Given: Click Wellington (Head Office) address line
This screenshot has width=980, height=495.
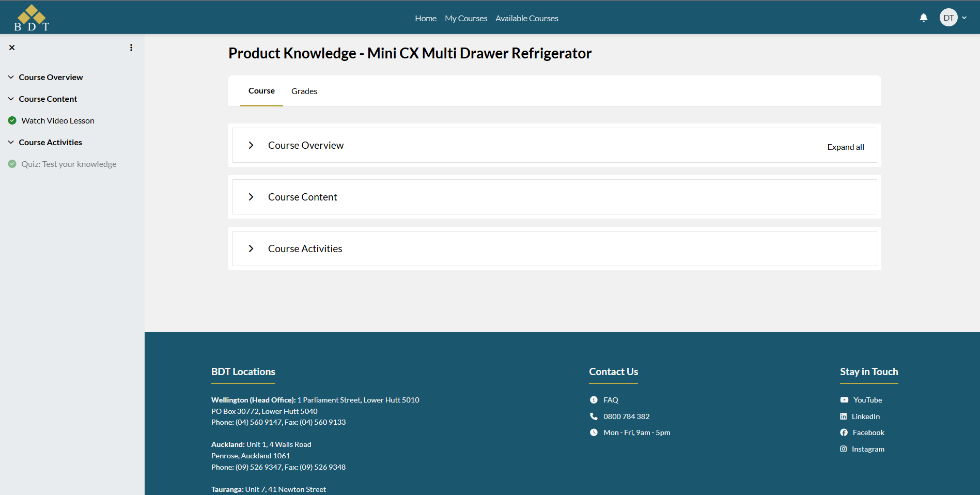Looking at the screenshot, I should (x=315, y=400).
